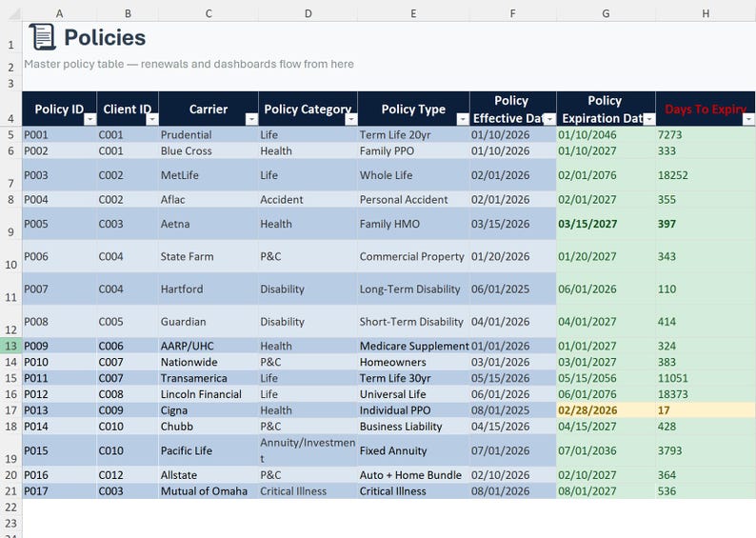Select cell with Policy ID P017

[59, 490]
